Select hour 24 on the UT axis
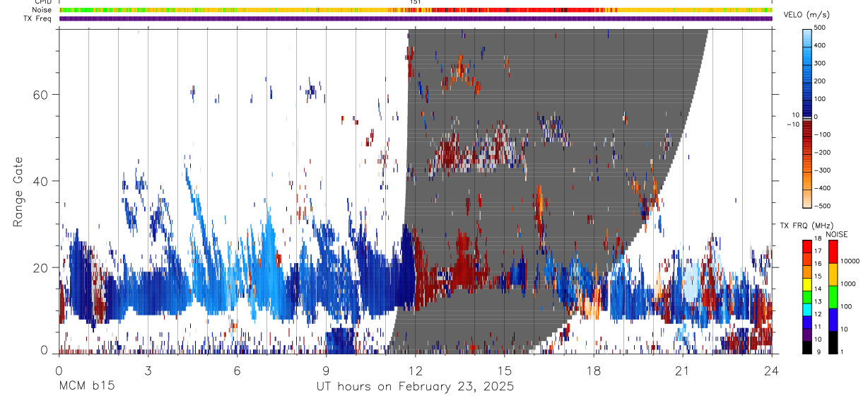The width and height of the screenshot is (868, 401). point(772,370)
